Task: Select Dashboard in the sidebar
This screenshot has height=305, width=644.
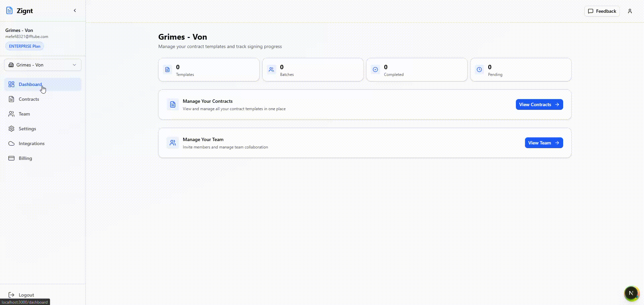Action: click(x=30, y=84)
